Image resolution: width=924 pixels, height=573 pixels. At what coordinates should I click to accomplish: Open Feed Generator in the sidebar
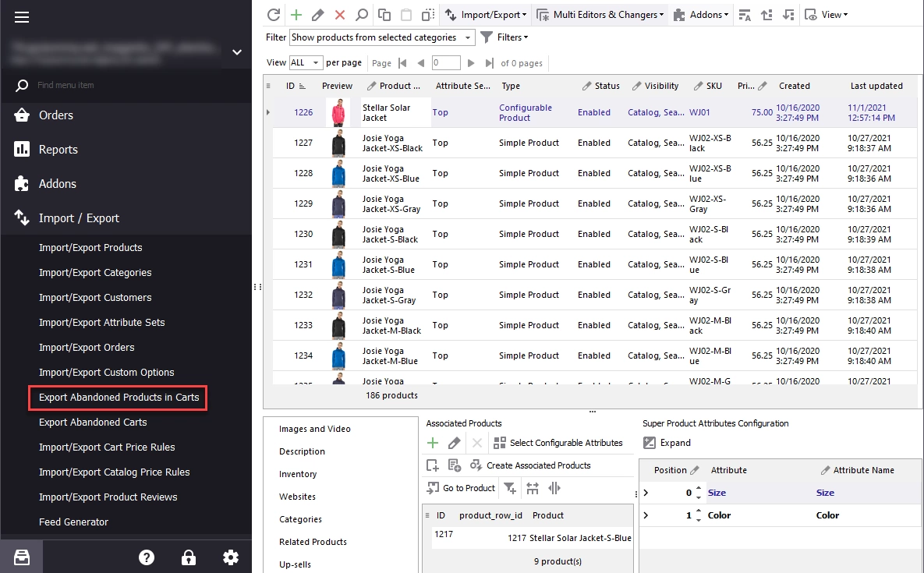coord(73,522)
